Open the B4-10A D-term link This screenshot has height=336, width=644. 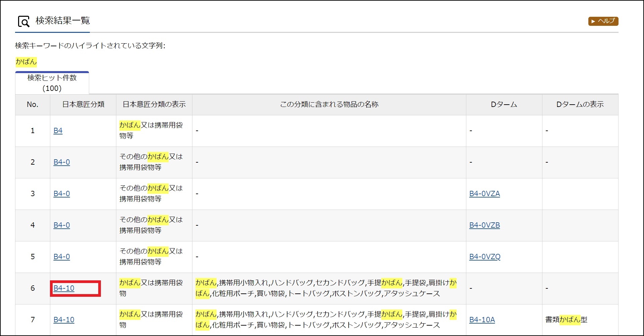point(482,320)
